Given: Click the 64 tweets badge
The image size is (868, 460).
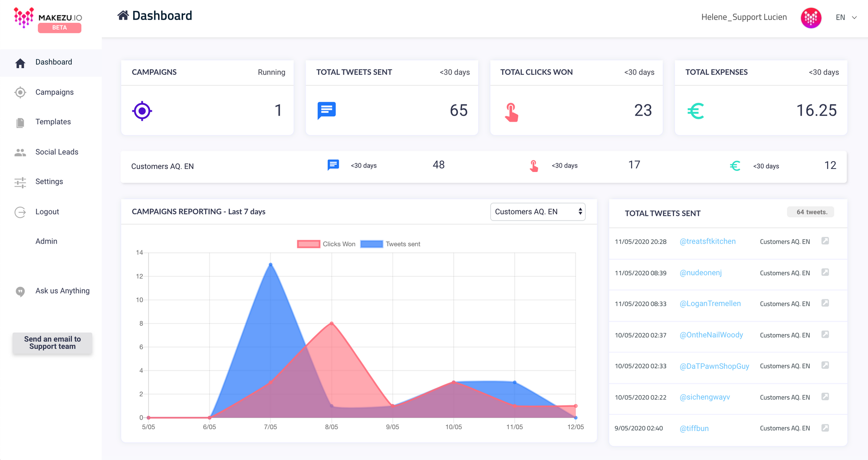Looking at the screenshot, I should click(810, 212).
